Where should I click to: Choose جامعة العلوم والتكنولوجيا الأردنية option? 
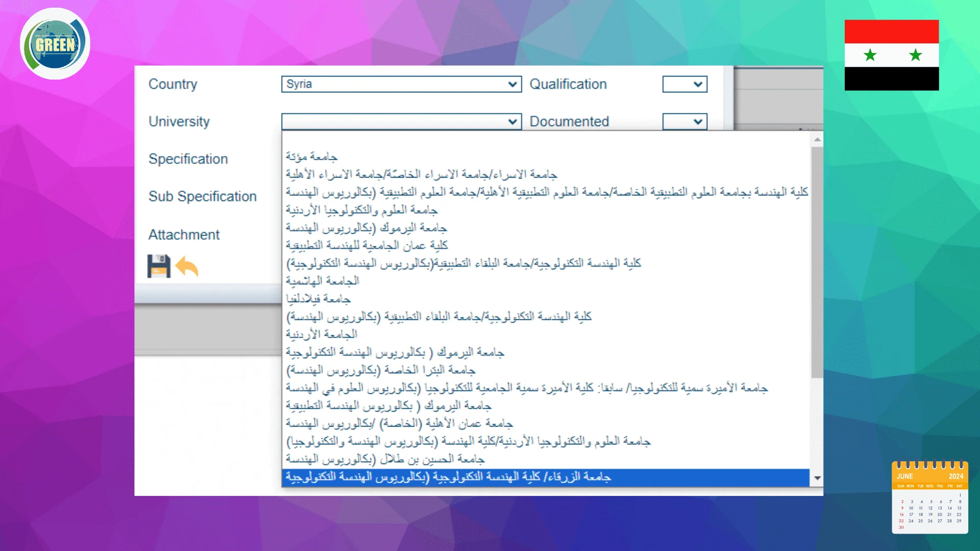[361, 210]
